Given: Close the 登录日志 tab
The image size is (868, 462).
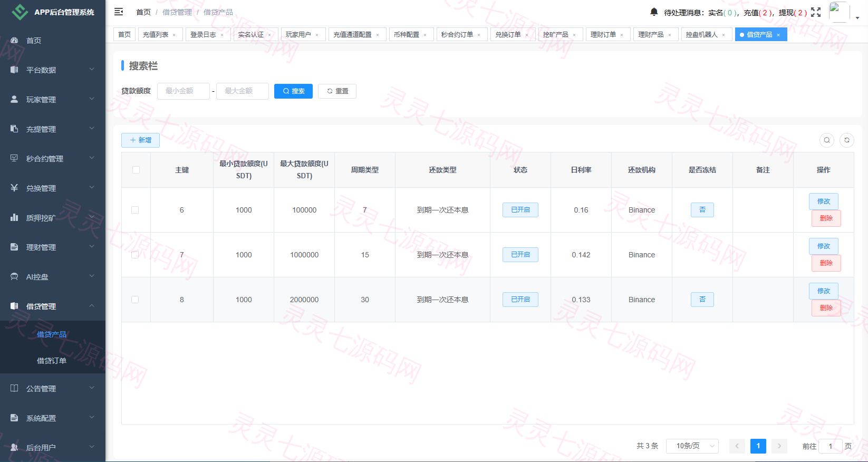Looking at the screenshot, I should tap(222, 35).
